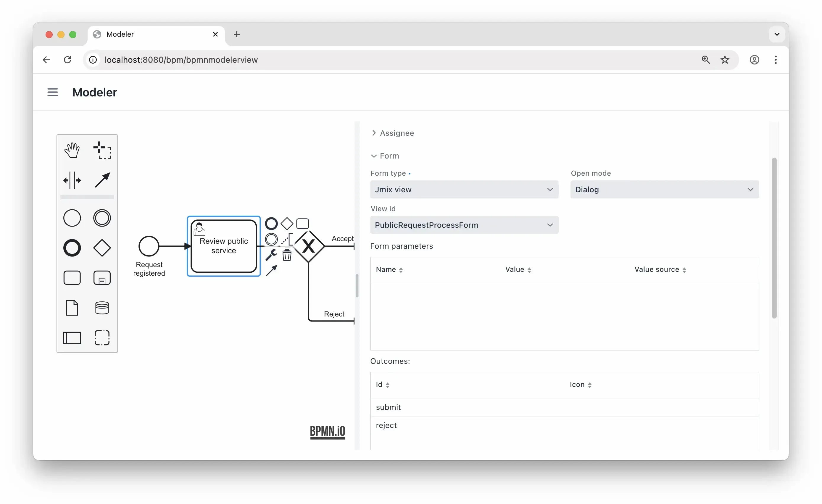Open the Form type dropdown

[x=464, y=190]
